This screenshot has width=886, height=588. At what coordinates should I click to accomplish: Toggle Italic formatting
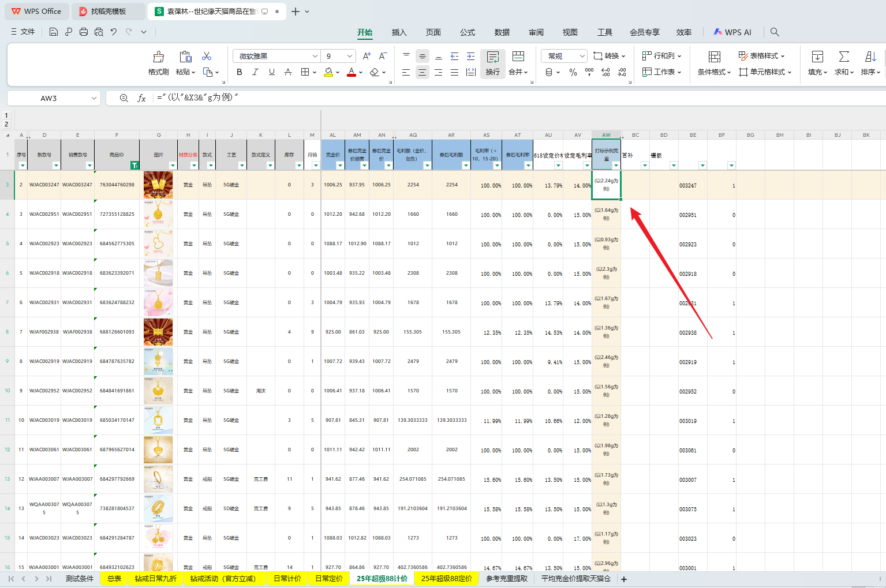click(x=255, y=72)
